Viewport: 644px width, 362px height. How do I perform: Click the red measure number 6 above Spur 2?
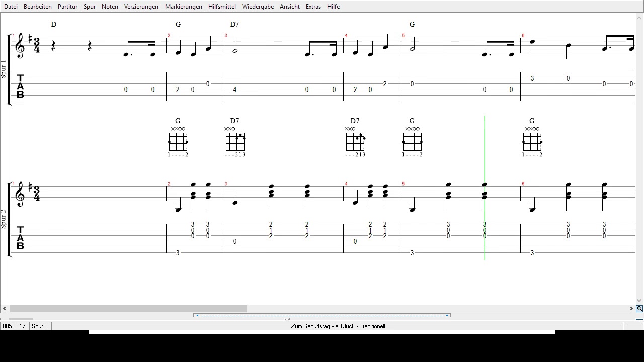(523, 184)
